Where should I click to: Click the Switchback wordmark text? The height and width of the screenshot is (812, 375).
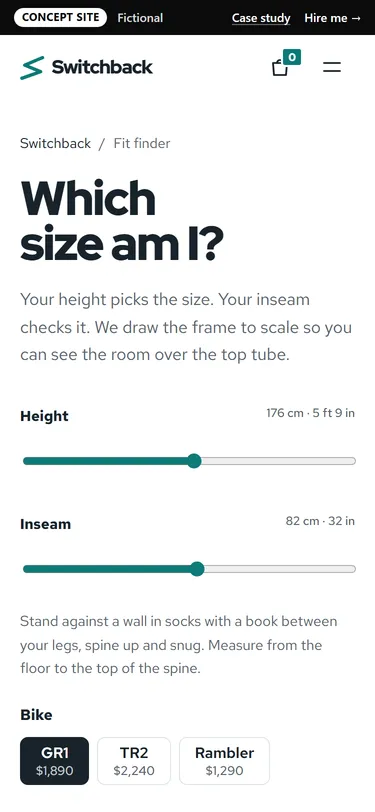pos(102,67)
